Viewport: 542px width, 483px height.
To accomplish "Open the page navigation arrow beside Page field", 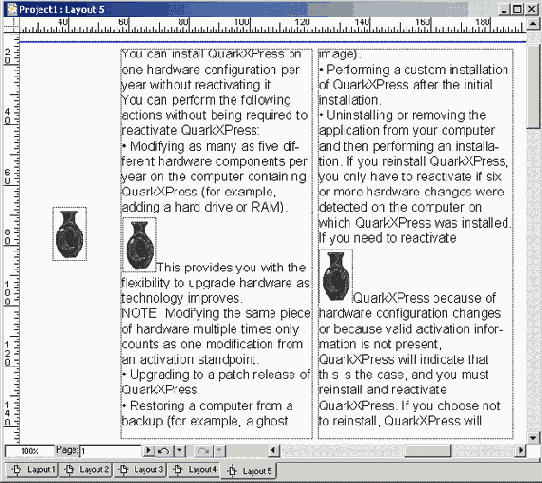I will tap(149, 451).
